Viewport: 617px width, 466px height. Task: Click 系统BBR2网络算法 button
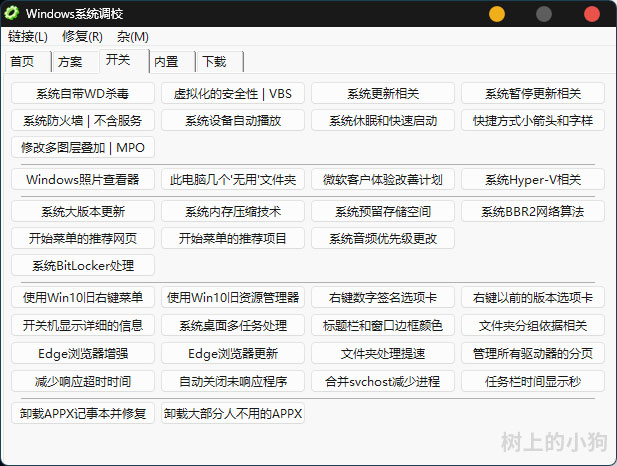coord(533,211)
